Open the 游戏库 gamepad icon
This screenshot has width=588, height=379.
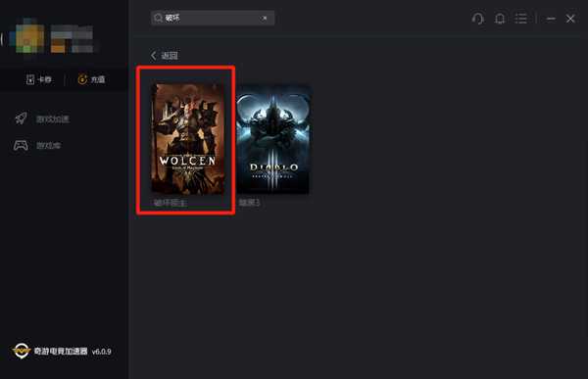point(21,145)
